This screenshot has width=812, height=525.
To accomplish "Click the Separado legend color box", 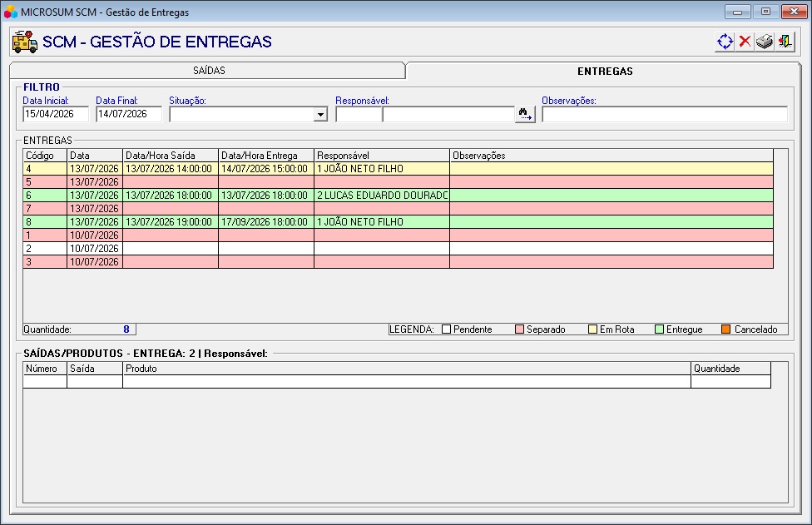I will (519, 329).
